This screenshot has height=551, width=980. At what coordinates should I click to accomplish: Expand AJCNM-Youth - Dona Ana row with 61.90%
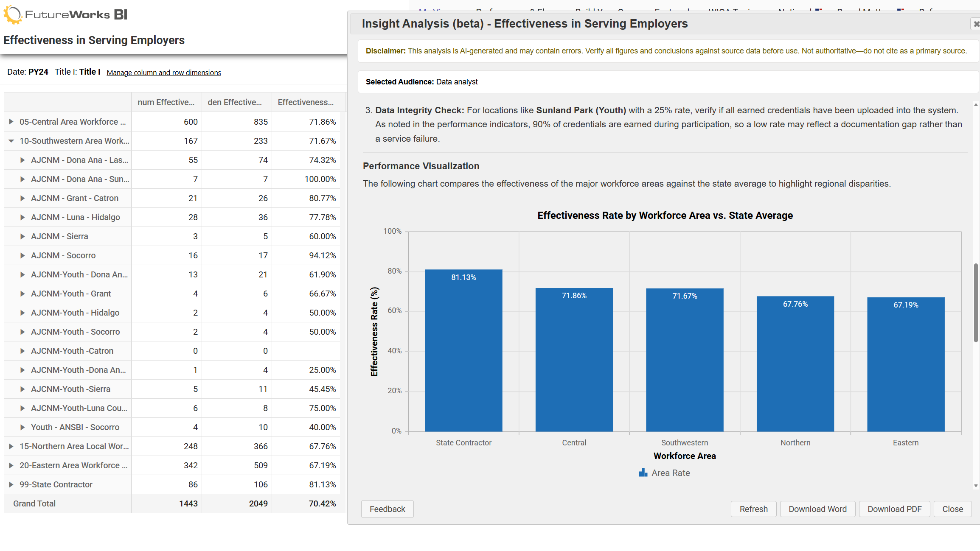[x=22, y=274]
